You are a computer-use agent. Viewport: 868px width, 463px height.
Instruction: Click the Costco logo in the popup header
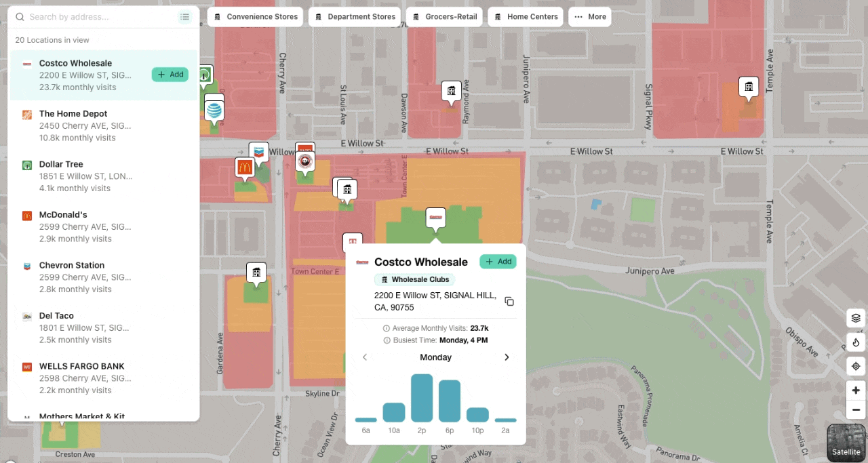(362, 262)
